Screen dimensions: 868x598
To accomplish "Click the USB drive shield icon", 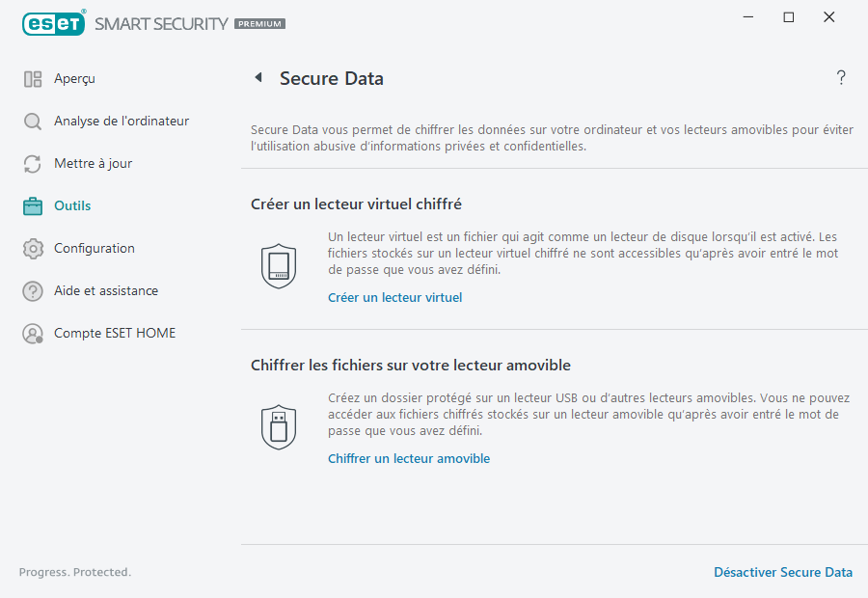I will pos(279,426).
